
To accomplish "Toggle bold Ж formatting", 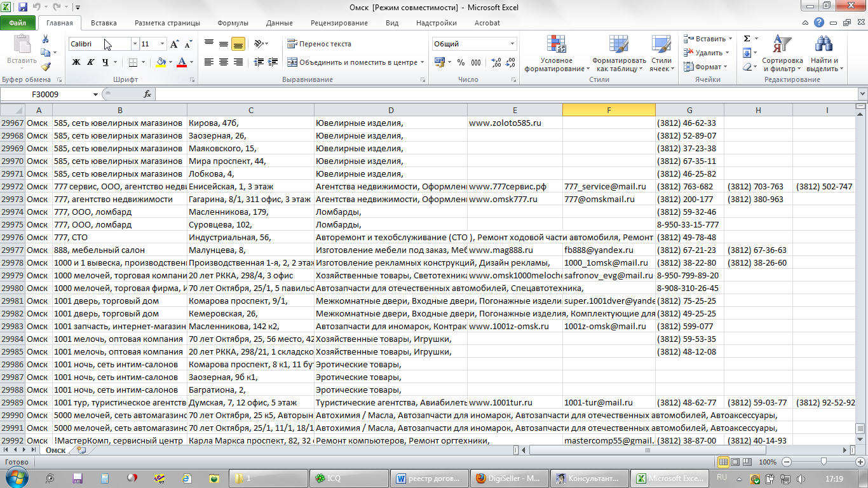I will [76, 62].
